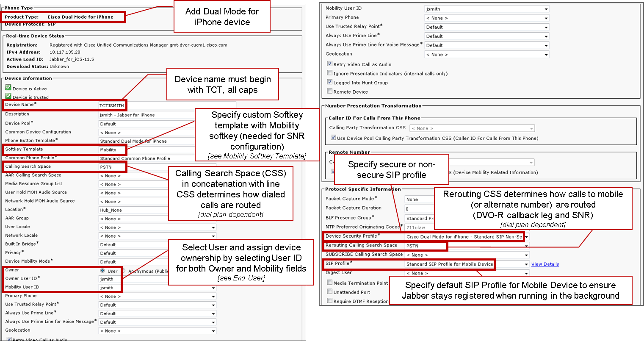Open Always Use Prime Line dropdown in right screenshot

[486, 36]
